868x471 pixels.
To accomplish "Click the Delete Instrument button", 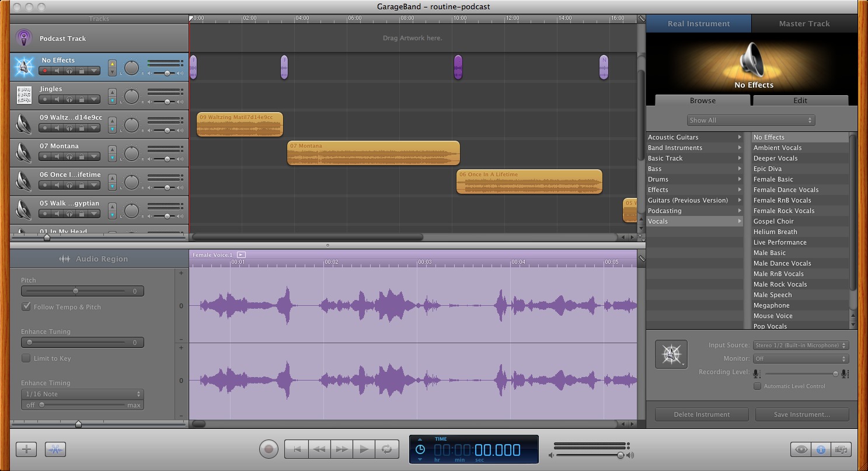I will coord(702,414).
